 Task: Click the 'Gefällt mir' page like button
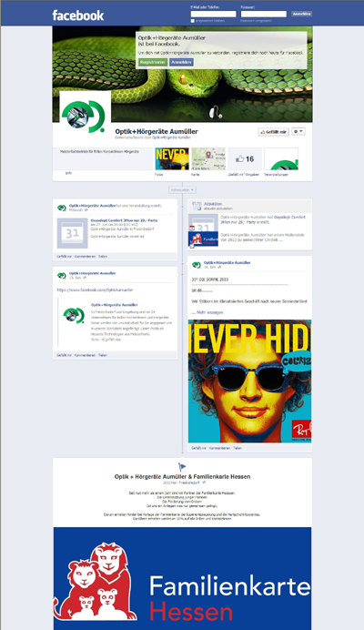[273, 131]
